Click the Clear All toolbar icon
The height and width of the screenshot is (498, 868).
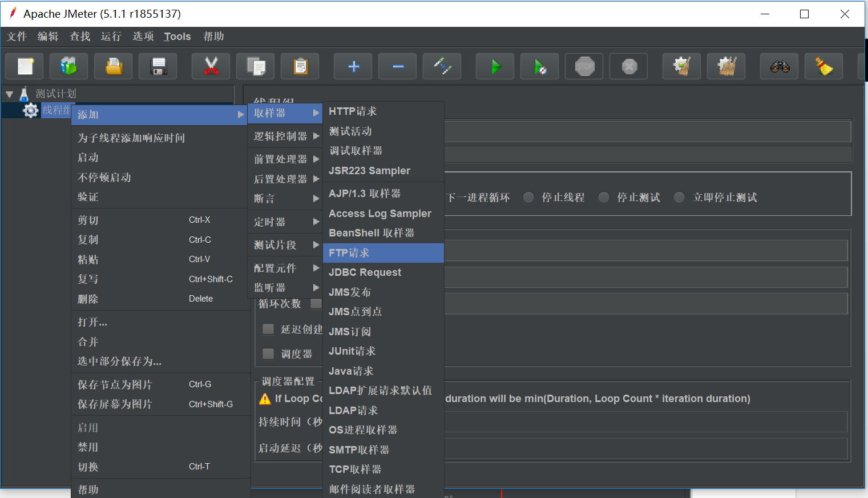[x=726, y=67]
